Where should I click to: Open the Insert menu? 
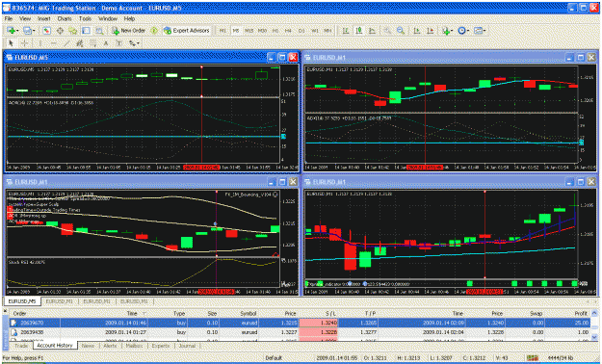pos(43,18)
